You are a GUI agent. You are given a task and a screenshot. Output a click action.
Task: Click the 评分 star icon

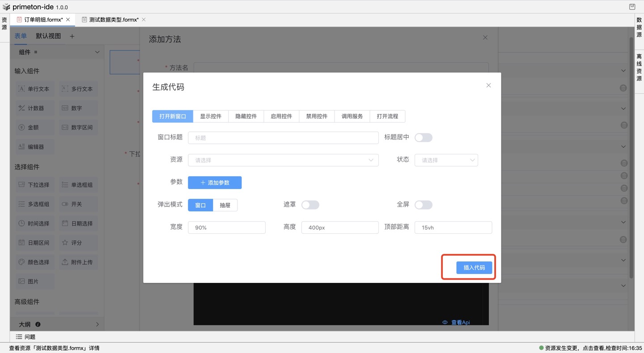pyautogui.click(x=65, y=243)
